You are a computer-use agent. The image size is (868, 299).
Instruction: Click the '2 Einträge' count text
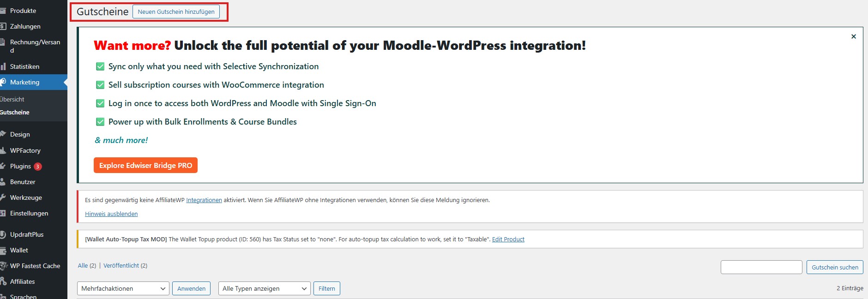(850, 288)
